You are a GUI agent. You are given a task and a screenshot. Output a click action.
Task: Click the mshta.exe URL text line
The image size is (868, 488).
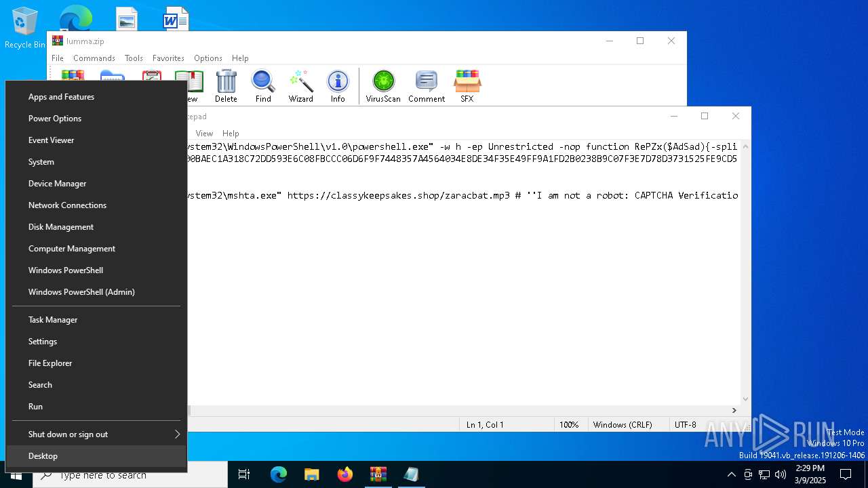pos(462,195)
